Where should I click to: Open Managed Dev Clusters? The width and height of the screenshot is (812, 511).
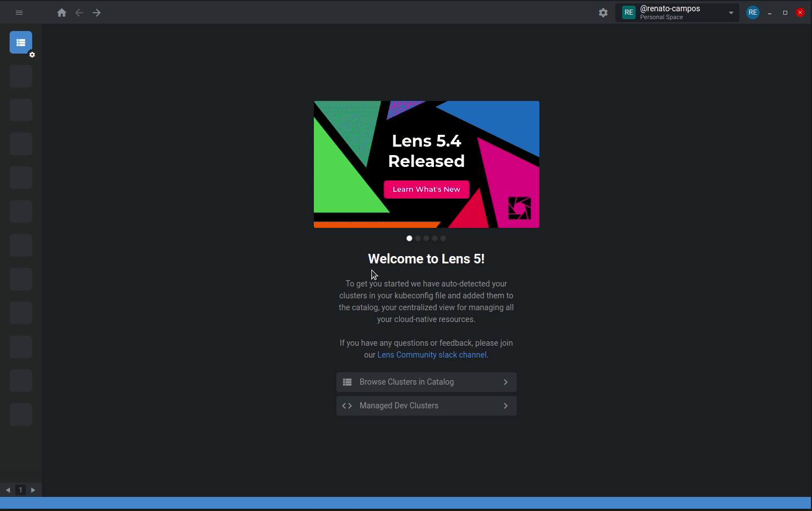(x=427, y=406)
